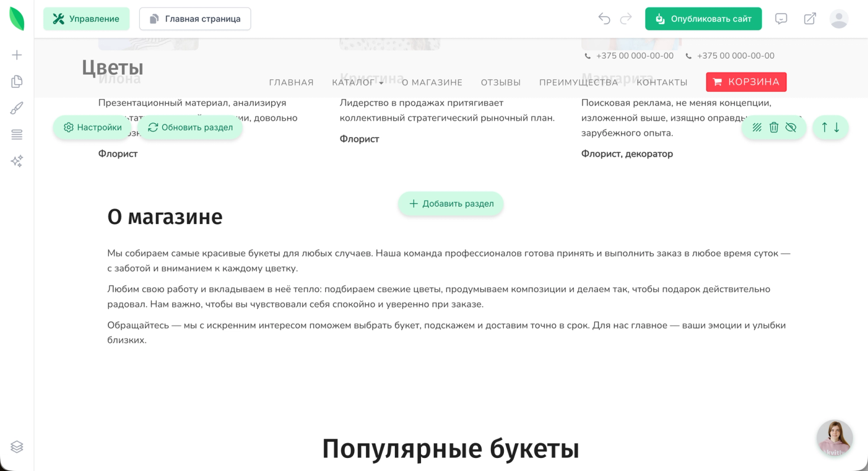This screenshot has width=868, height=471.
Task: Open the user profile avatar
Action: click(839, 19)
